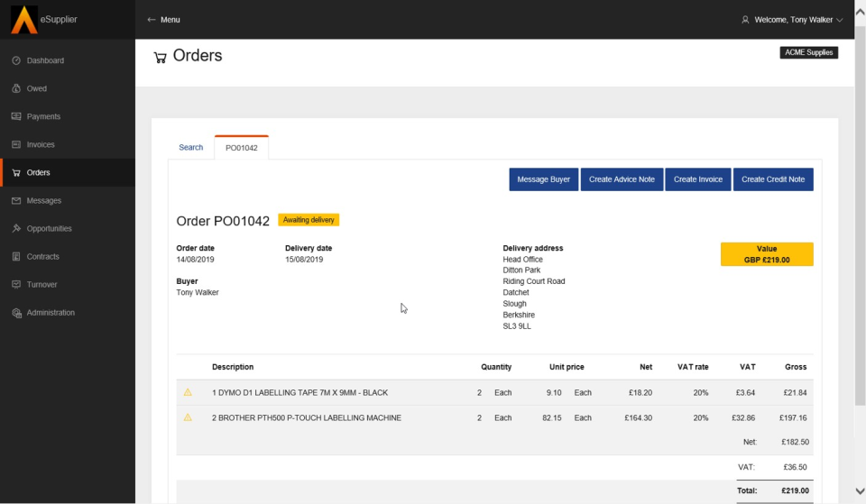Click the Create Credit Note button

point(773,179)
